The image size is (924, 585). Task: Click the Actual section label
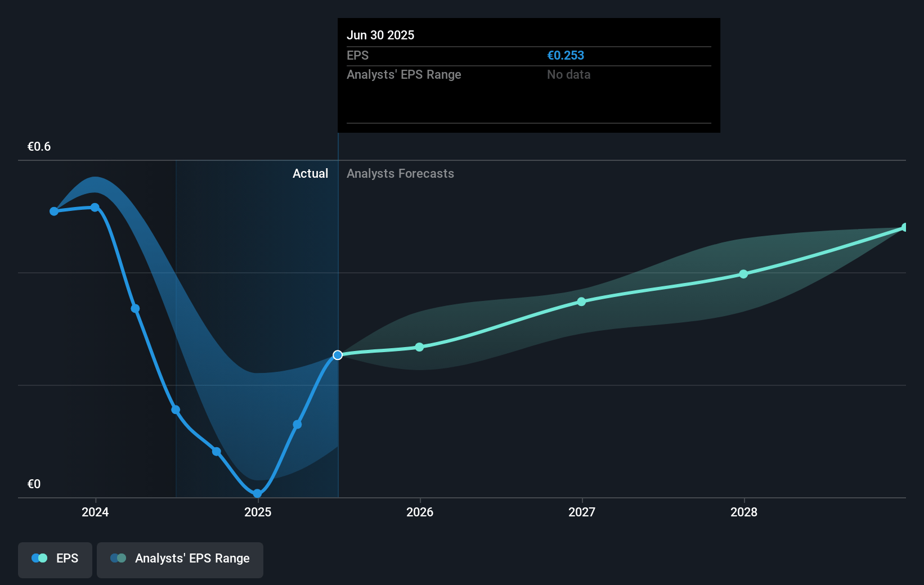pyautogui.click(x=310, y=174)
